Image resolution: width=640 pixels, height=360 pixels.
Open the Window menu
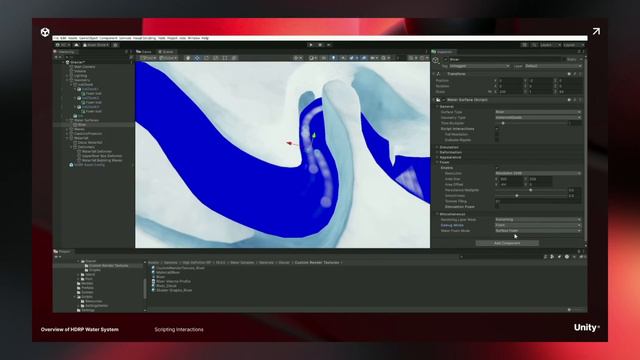193,38
